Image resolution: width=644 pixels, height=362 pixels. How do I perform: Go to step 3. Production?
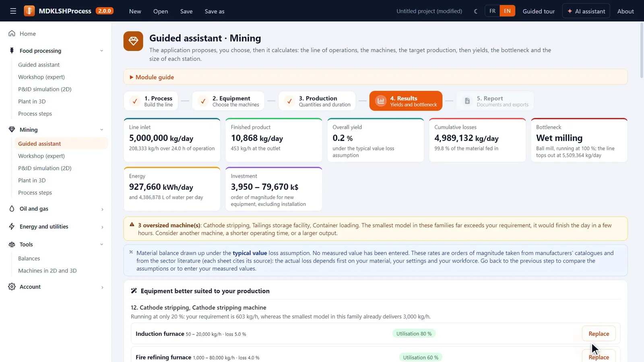point(317,101)
